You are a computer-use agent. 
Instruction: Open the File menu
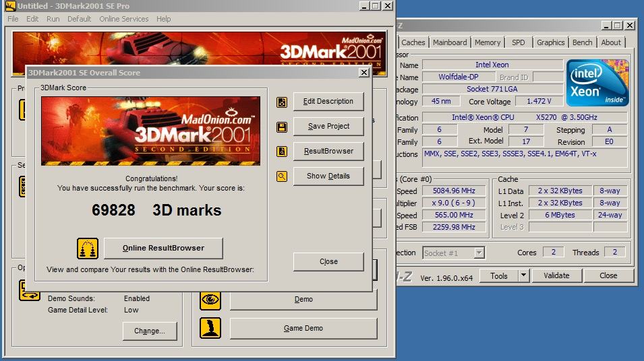point(13,19)
